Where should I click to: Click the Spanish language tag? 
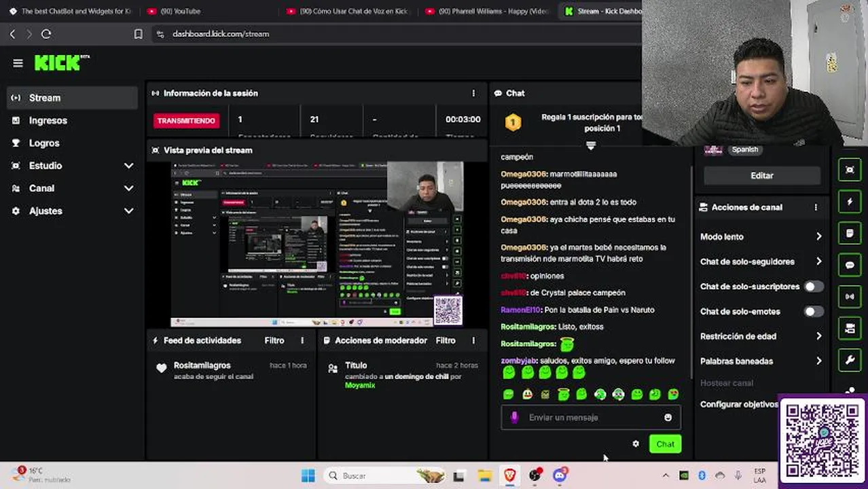744,149
